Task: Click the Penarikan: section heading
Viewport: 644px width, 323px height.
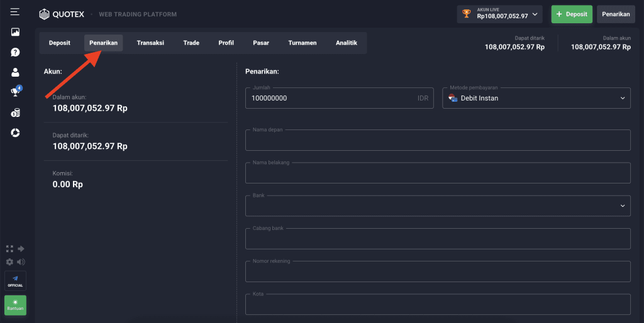Action: point(262,72)
